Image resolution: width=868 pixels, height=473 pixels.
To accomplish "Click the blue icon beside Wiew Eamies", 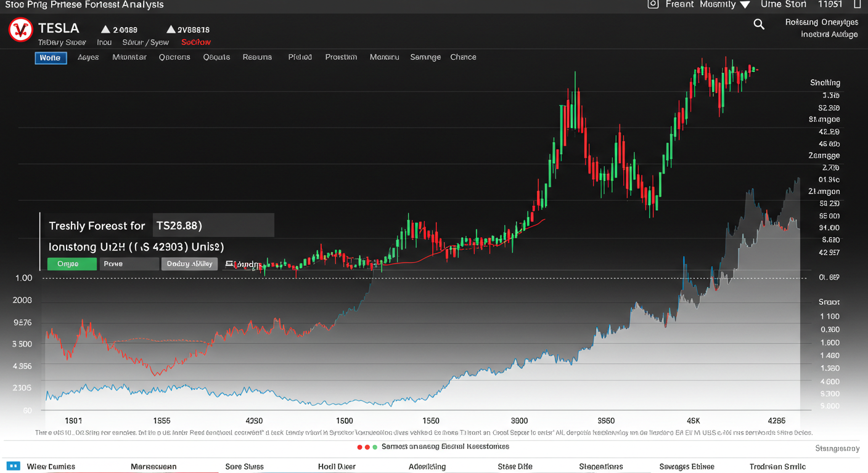I will click(x=14, y=466).
